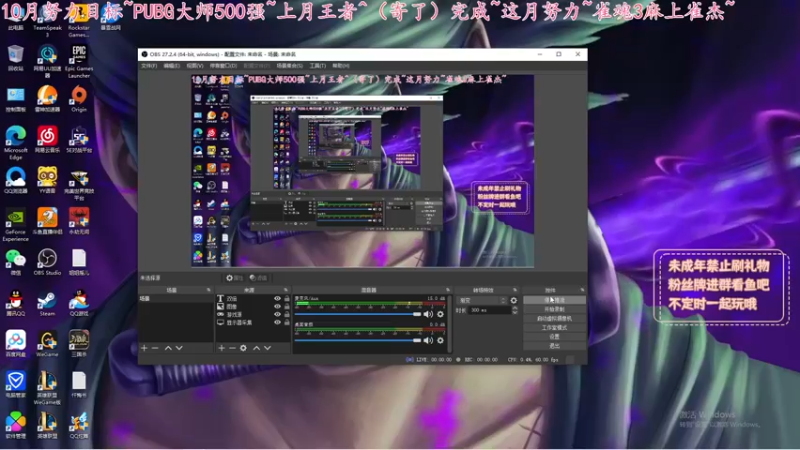Remove selected source with the minus icon
The image size is (800, 450).
pyautogui.click(x=232, y=348)
